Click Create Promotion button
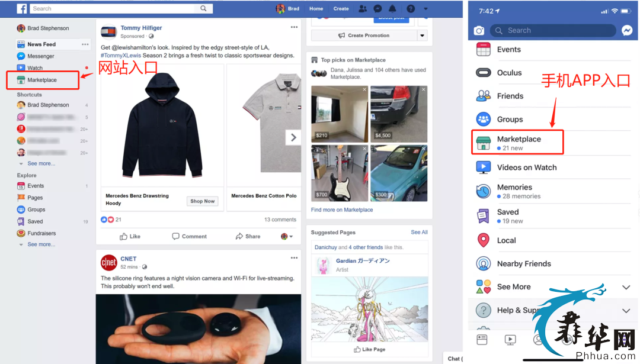The width and height of the screenshot is (640, 364). coord(364,36)
